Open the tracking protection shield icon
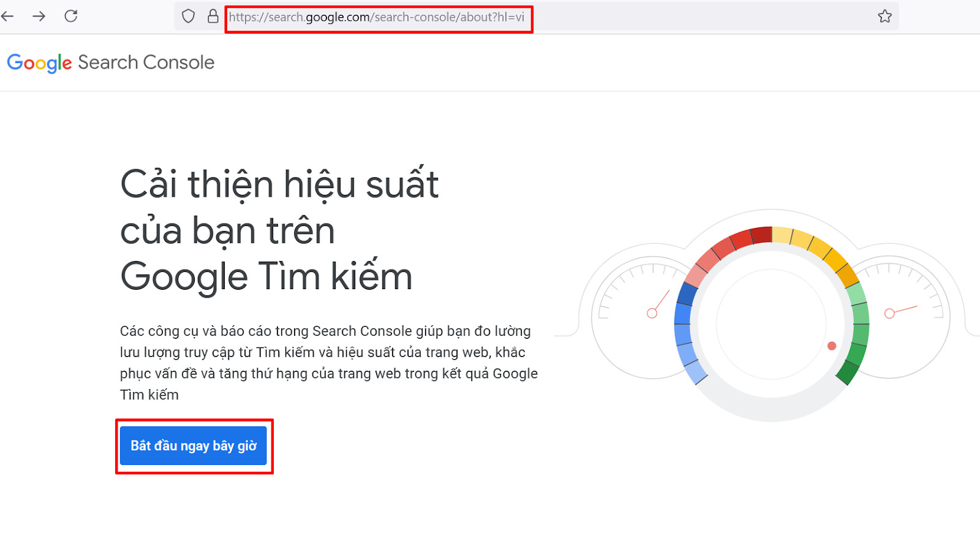This screenshot has width=980, height=533. tap(188, 16)
